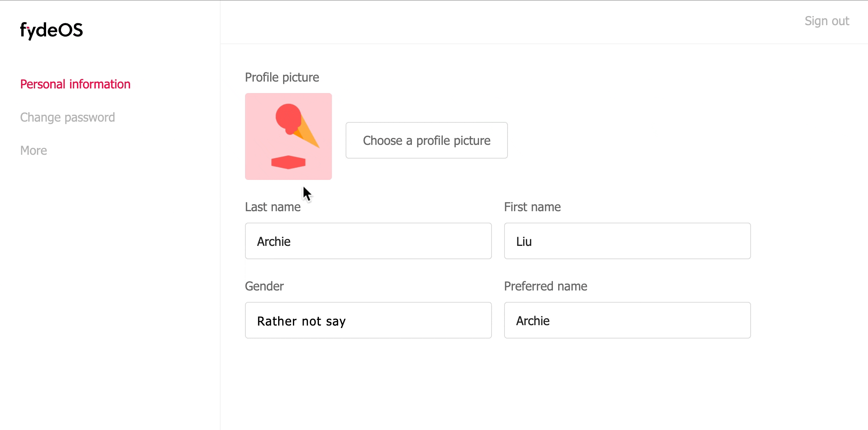Image resolution: width=868 pixels, height=430 pixels.
Task: Open the Personal information section
Action: (75, 84)
